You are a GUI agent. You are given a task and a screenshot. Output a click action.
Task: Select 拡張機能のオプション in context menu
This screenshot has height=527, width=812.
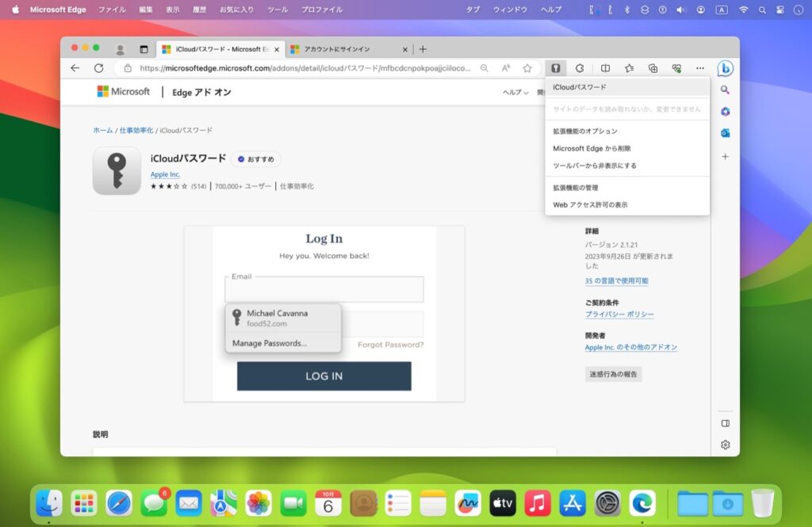tap(627, 131)
